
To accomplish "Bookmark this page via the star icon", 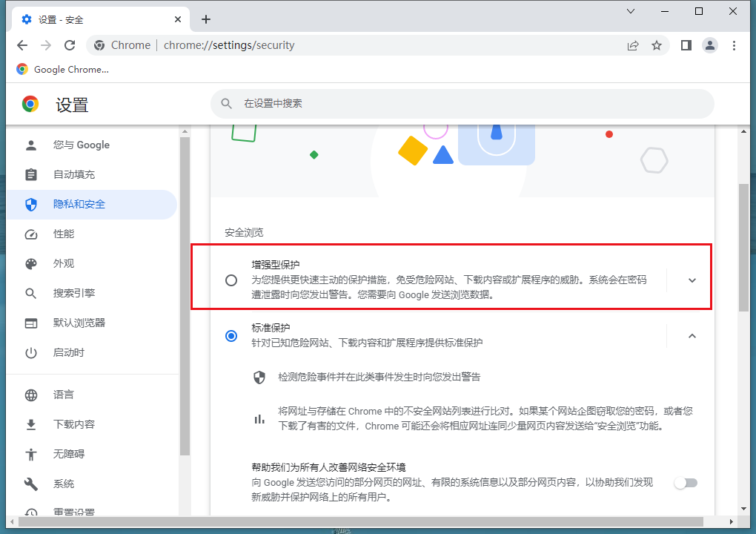I will click(x=657, y=45).
